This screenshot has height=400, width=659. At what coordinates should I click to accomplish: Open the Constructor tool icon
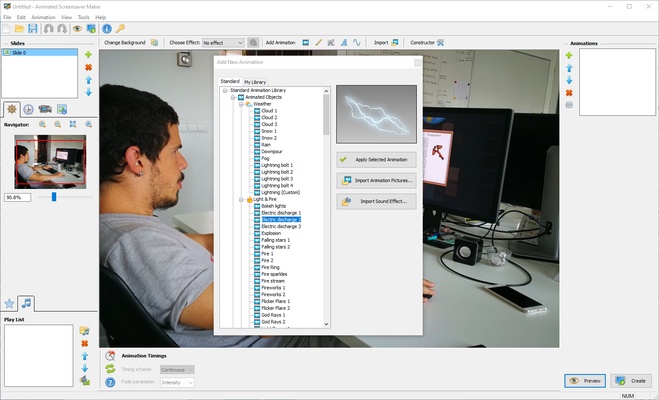(x=440, y=42)
